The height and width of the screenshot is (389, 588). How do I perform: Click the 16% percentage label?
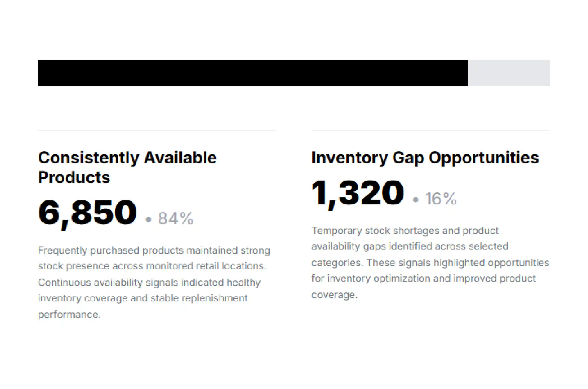tap(441, 199)
